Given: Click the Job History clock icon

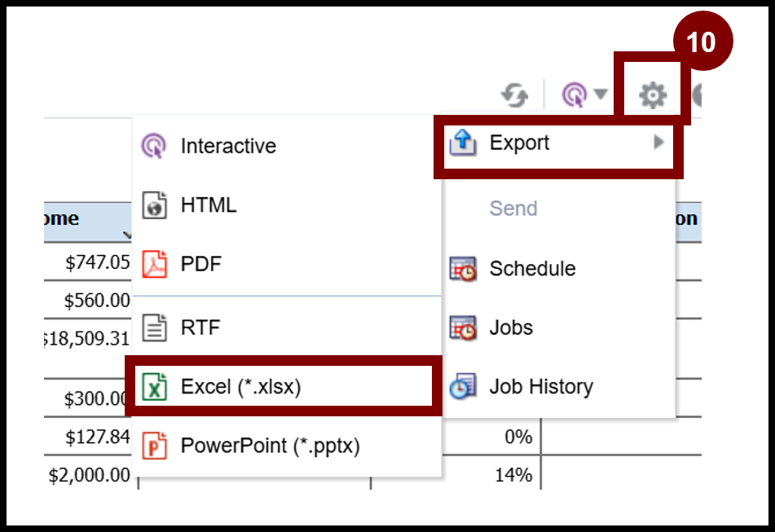Looking at the screenshot, I should tap(463, 387).
